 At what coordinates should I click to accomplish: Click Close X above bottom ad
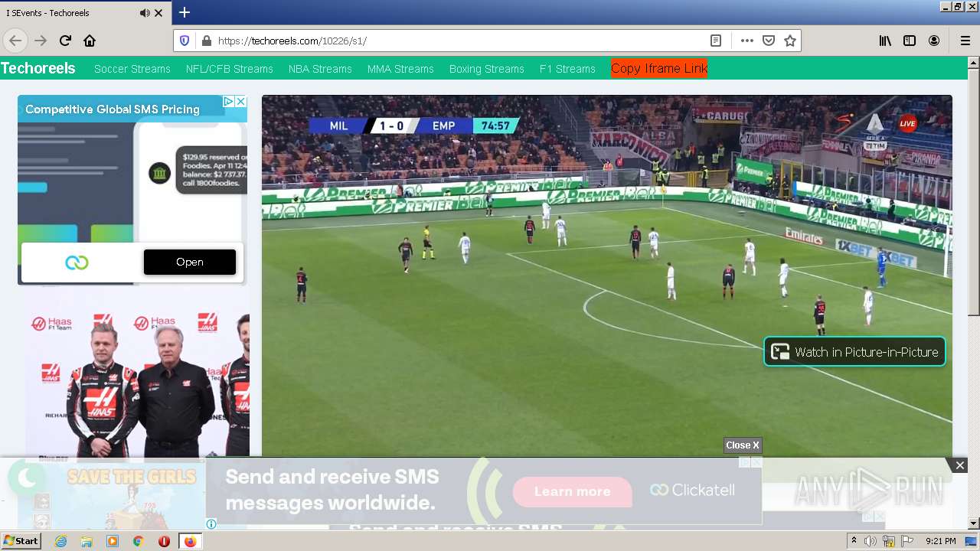pos(743,445)
